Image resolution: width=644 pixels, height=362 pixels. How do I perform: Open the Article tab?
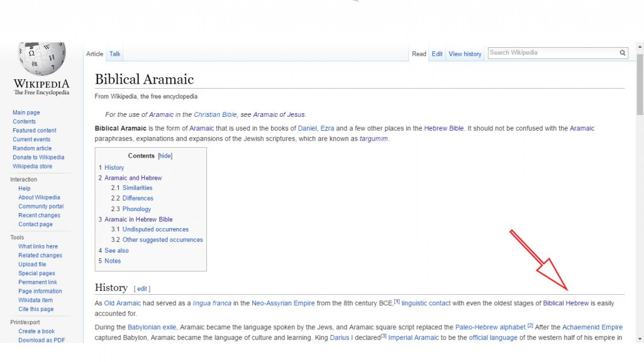click(x=94, y=54)
